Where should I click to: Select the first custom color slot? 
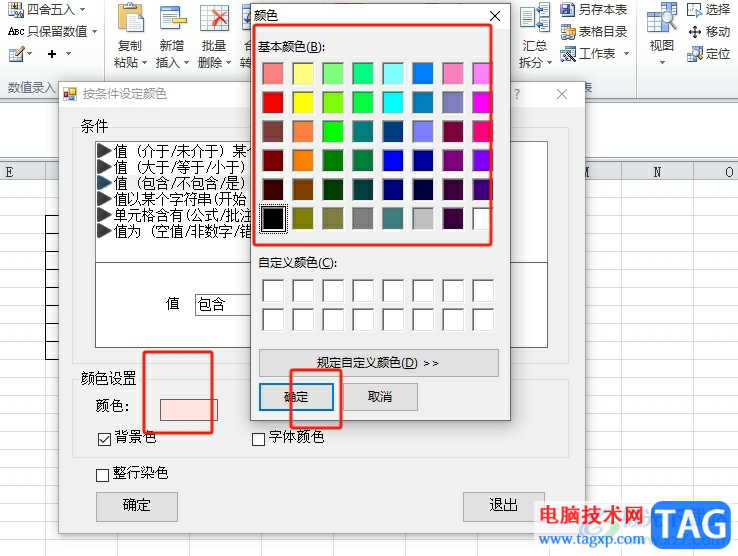point(273,290)
